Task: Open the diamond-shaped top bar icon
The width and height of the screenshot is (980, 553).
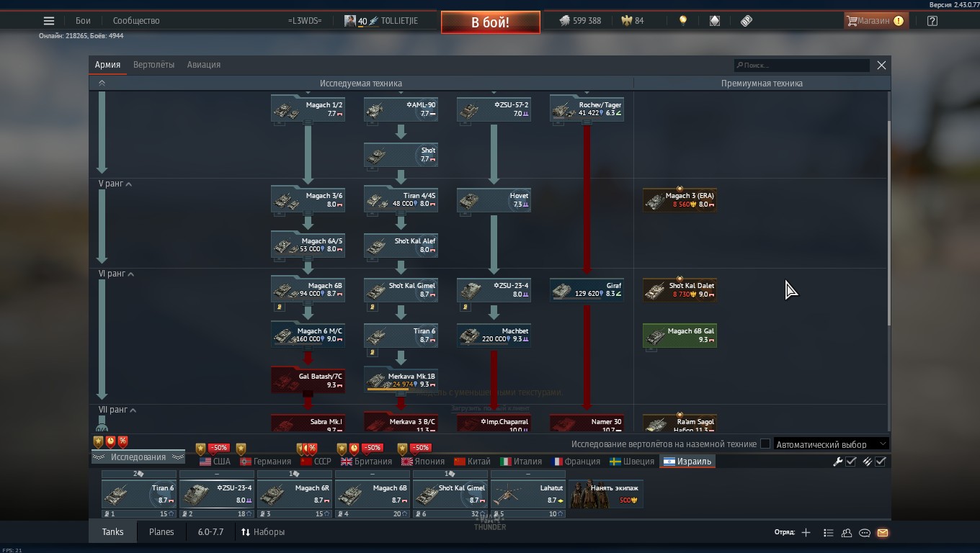Action: [x=715, y=21]
